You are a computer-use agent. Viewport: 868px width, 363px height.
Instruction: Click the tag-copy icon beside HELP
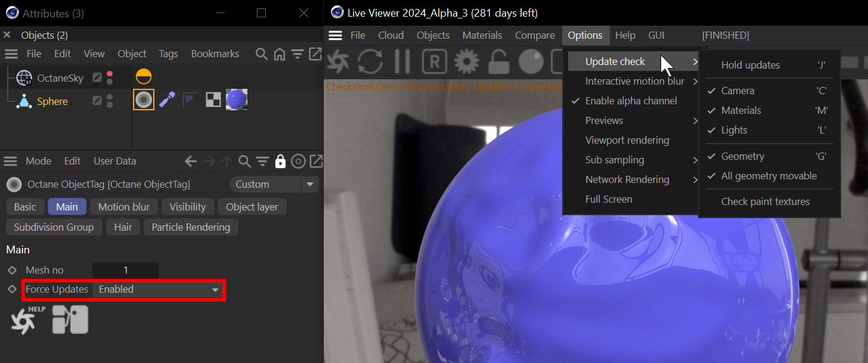pyautogui.click(x=70, y=319)
